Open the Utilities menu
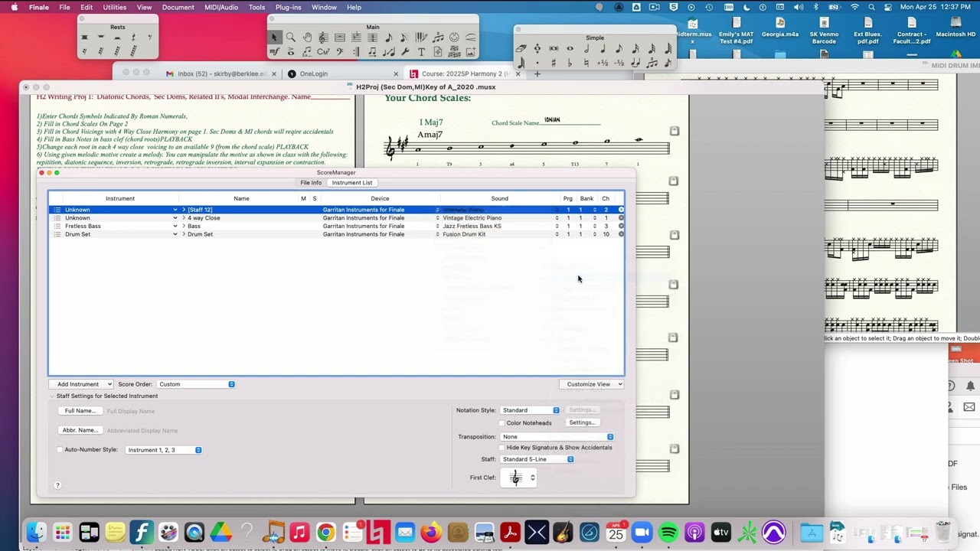 point(115,8)
